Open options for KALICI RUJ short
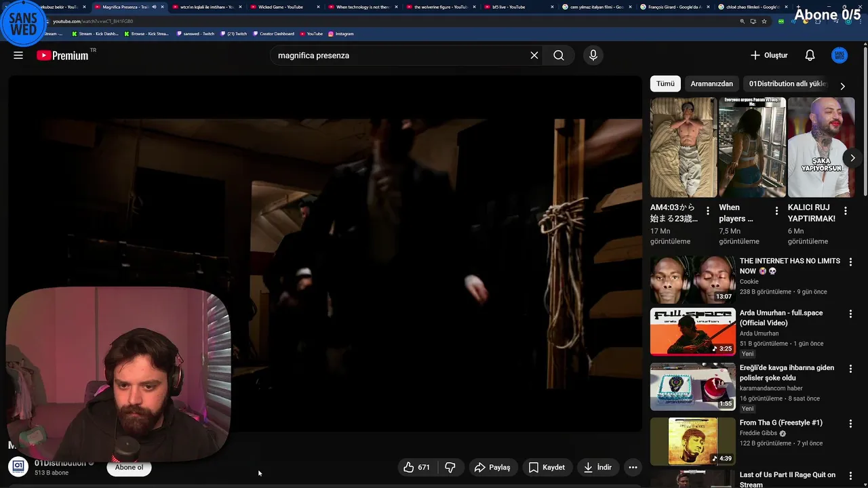 (x=846, y=211)
